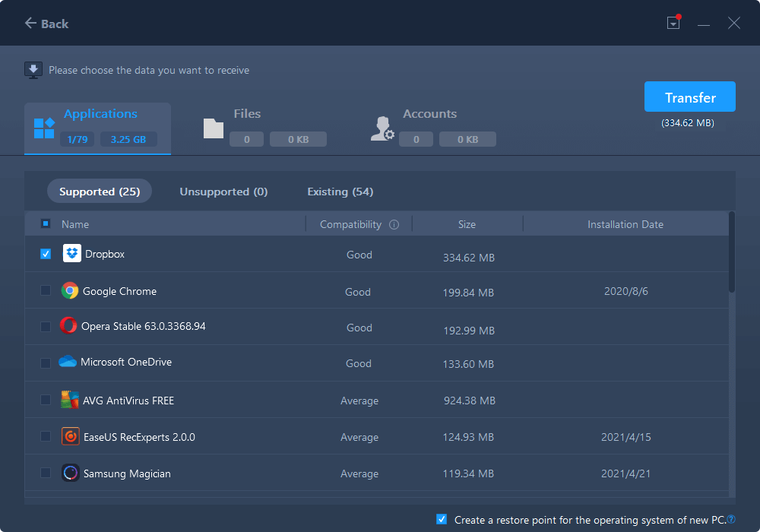This screenshot has width=760, height=532.
Task: Click the EaseUS RecExperts app icon
Action: [x=71, y=435]
